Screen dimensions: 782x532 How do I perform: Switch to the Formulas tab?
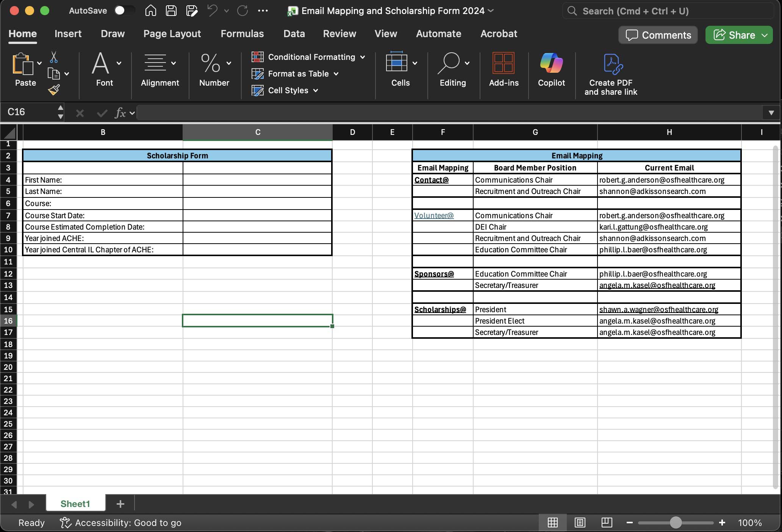242,34
